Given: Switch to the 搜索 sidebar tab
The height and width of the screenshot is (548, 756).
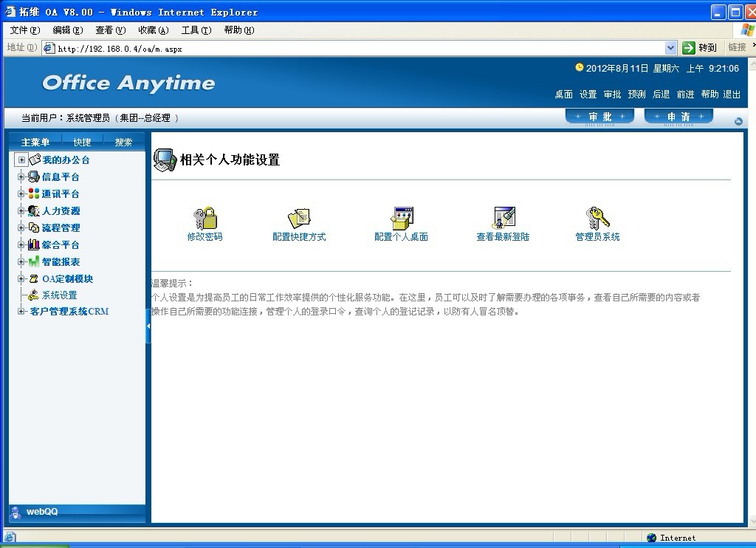Looking at the screenshot, I should click(x=123, y=143).
